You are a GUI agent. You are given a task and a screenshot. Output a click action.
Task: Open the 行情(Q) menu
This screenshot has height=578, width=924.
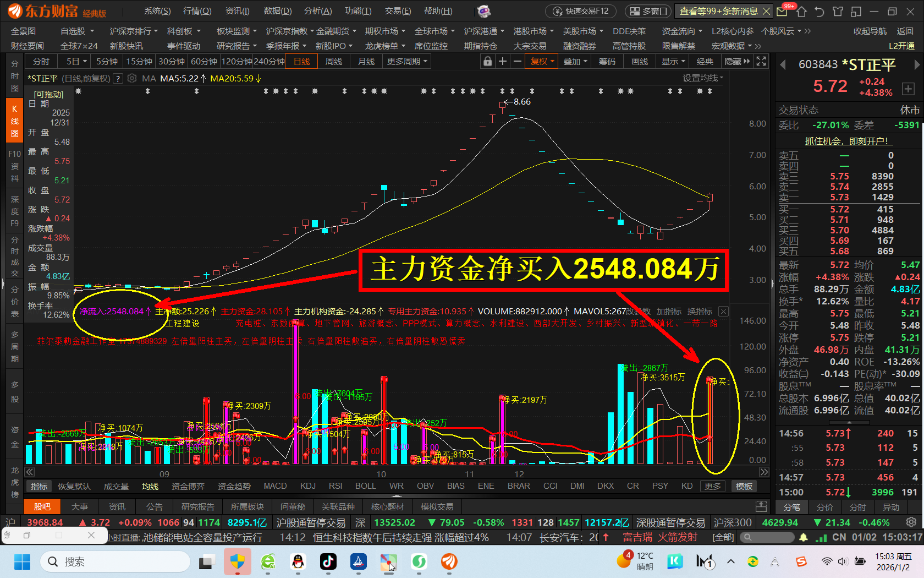point(197,11)
